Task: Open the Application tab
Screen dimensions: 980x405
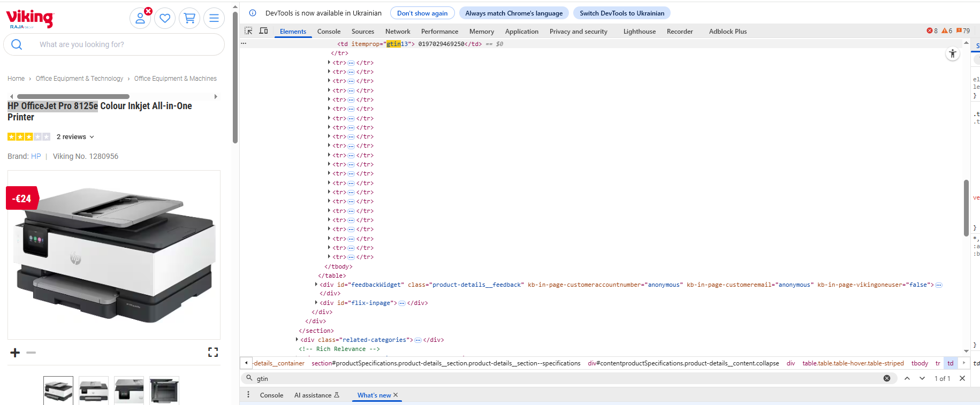Action: click(x=522, y=32)
